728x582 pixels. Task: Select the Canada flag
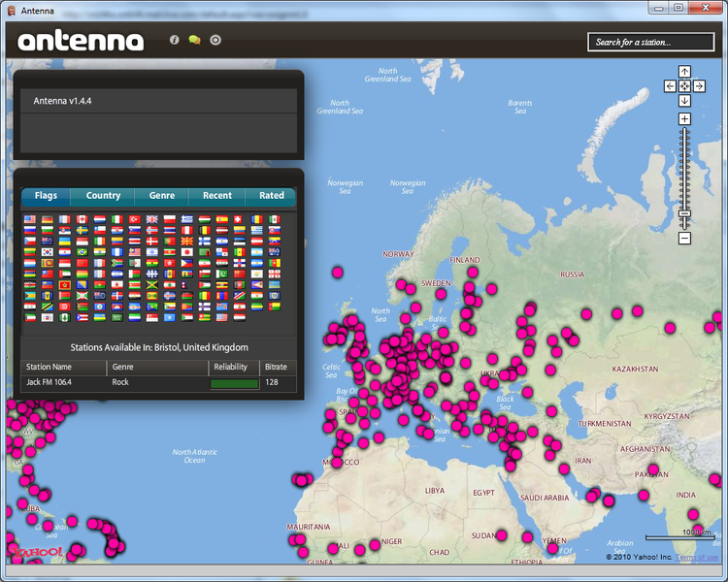click(x=83, y=219)
